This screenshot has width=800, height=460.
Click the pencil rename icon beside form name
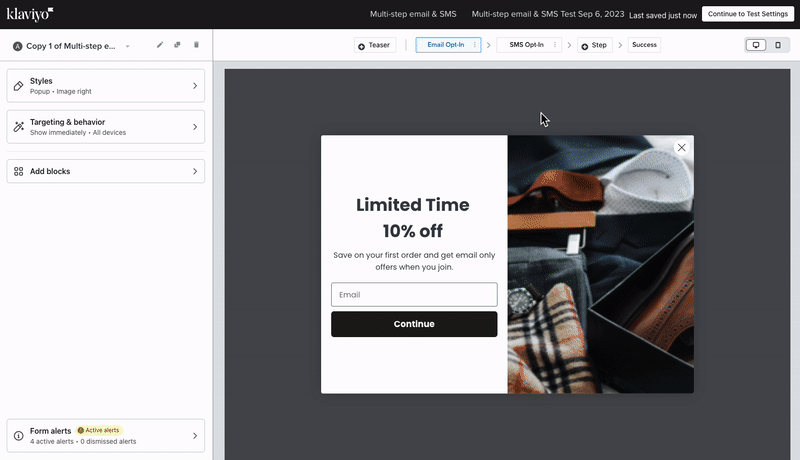pos(160,45)
